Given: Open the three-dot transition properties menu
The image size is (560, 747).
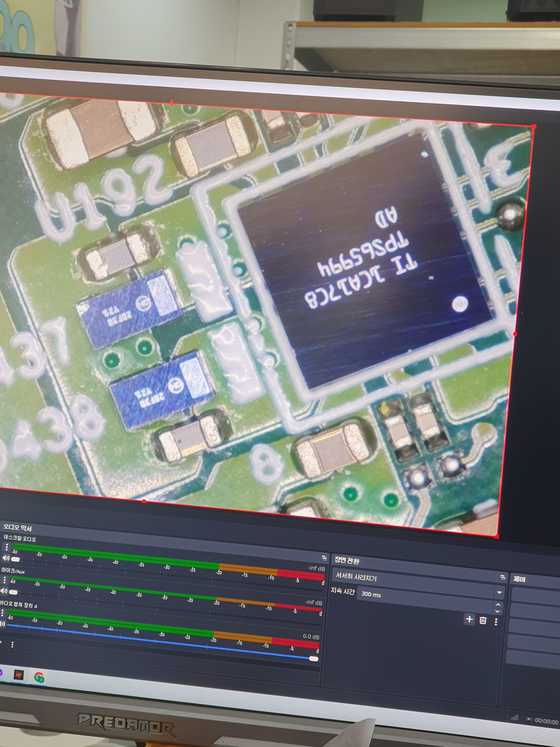Looking at the screenshot, I should pyautogui.click(x=496, y=622).
